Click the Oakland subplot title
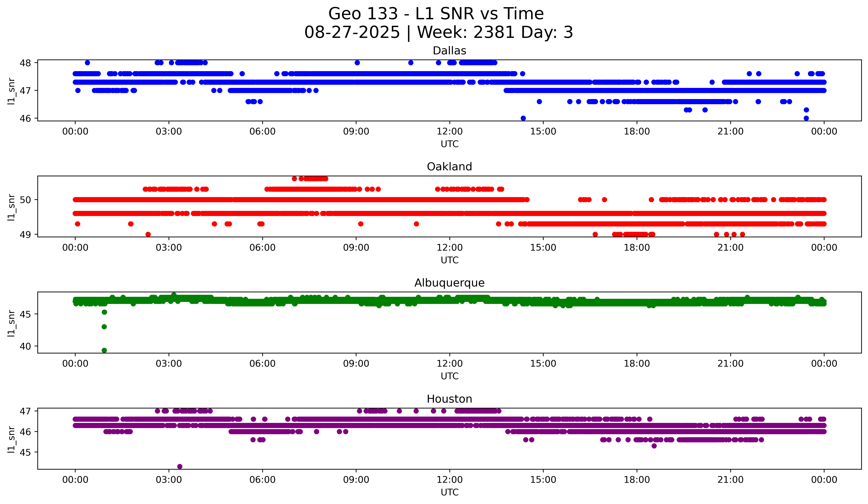868x504 pixels. (x=449, y=167)
